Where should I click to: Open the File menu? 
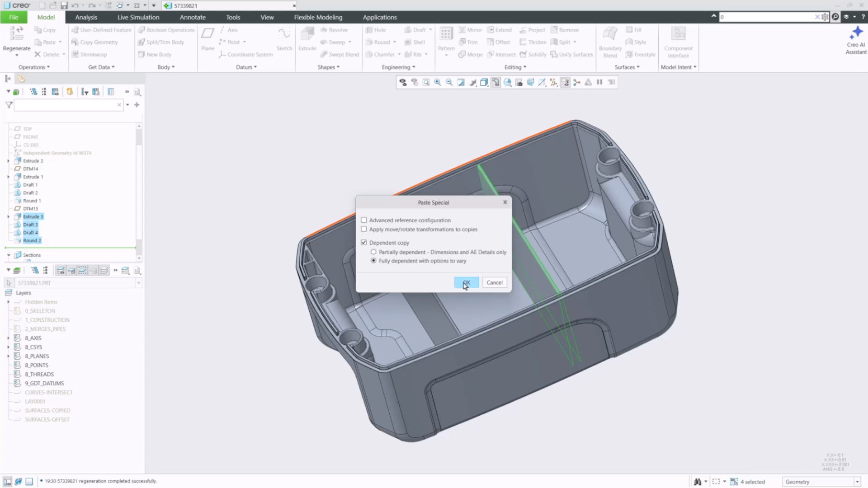tap(14, 17)
